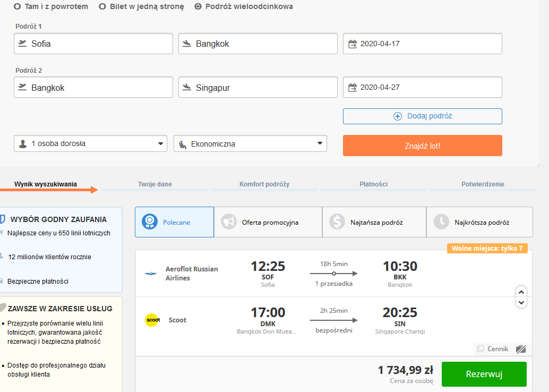This screenshot has height=392, width=549.
Task: Click the 10:30 BKK arrival time
Action: [x=400, y=267]
